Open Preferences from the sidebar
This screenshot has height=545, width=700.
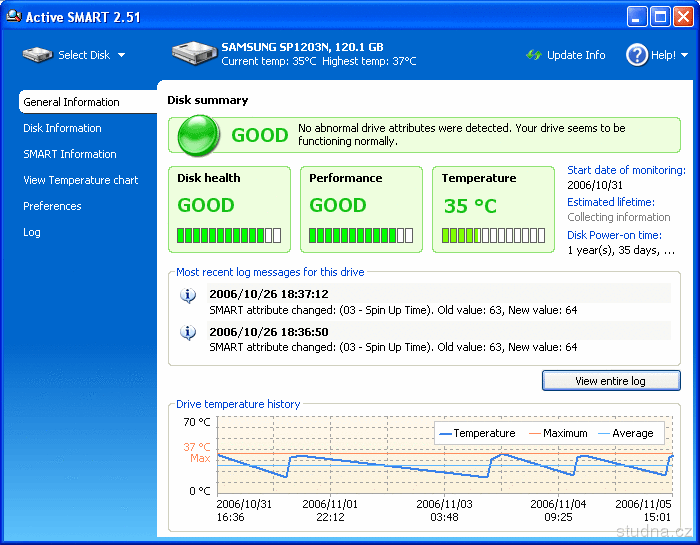click(52, 206)
